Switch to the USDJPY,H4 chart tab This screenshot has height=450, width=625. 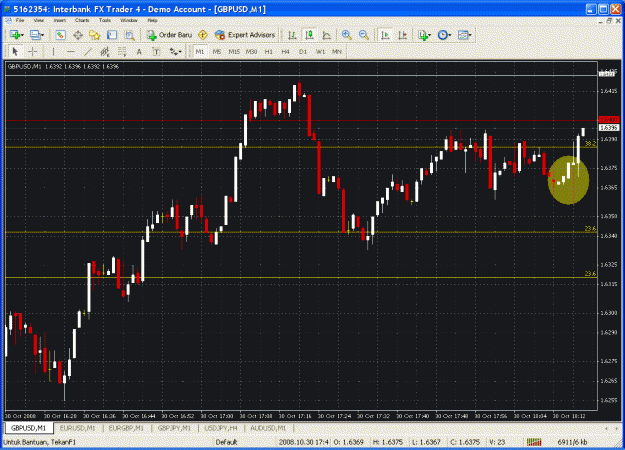pos(221,428)
